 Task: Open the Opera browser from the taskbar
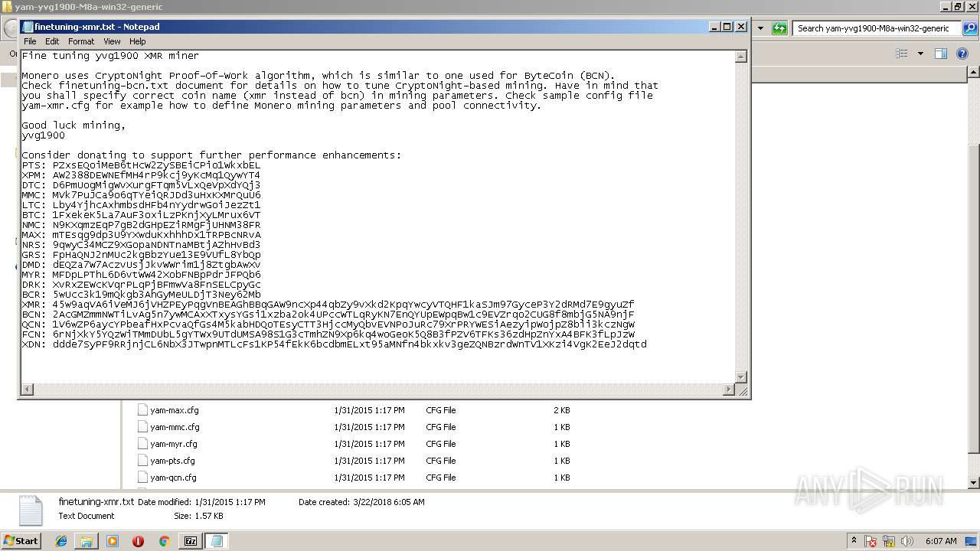coord(138,541)
